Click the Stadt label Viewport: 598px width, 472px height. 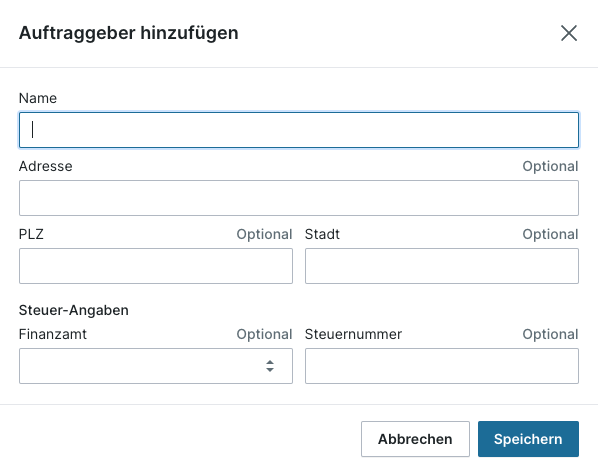(x=322, y=234)
